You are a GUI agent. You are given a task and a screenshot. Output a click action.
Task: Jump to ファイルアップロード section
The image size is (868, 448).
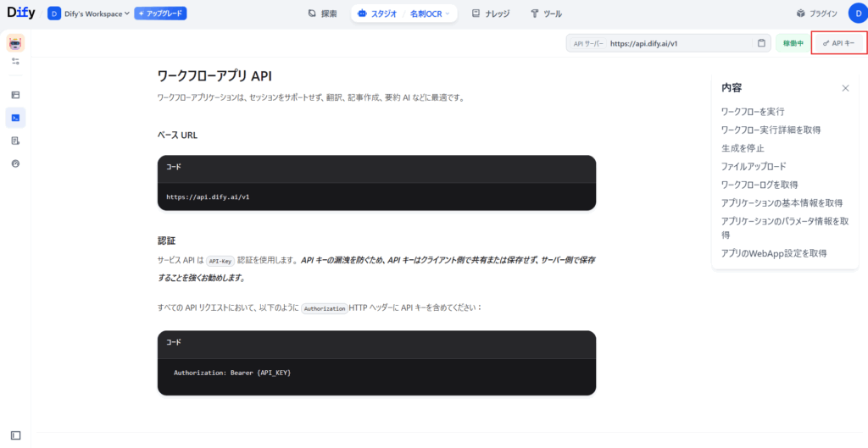pos(754,167)
